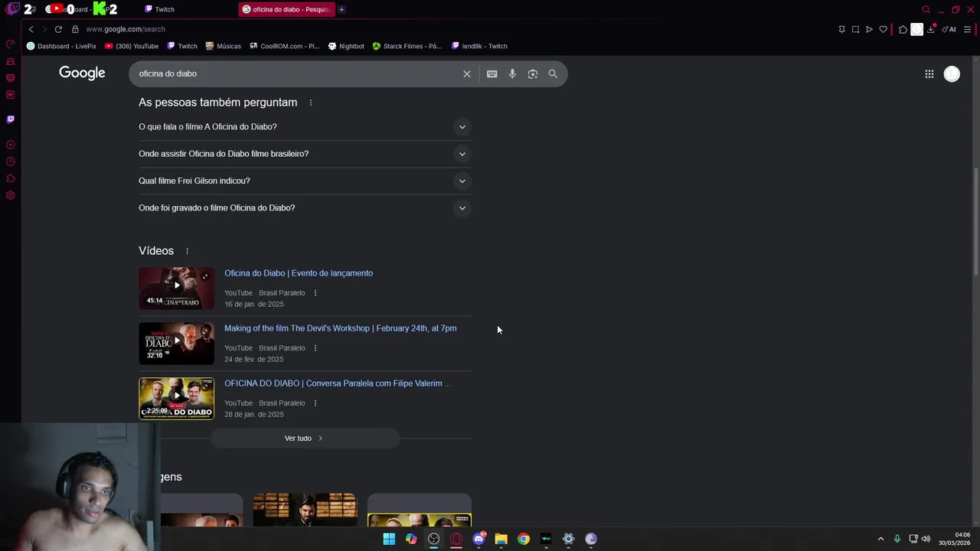Select the 'oficina do diabo' Google tab
Screen dimensions: 980x551
[286, 9]
